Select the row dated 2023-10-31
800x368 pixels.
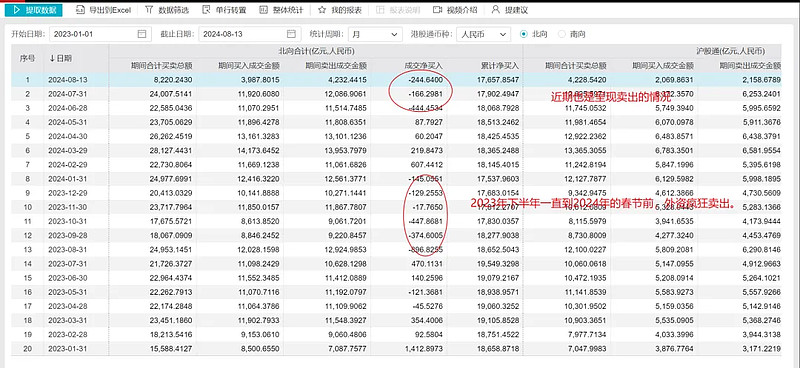click(x=396, y=221)
